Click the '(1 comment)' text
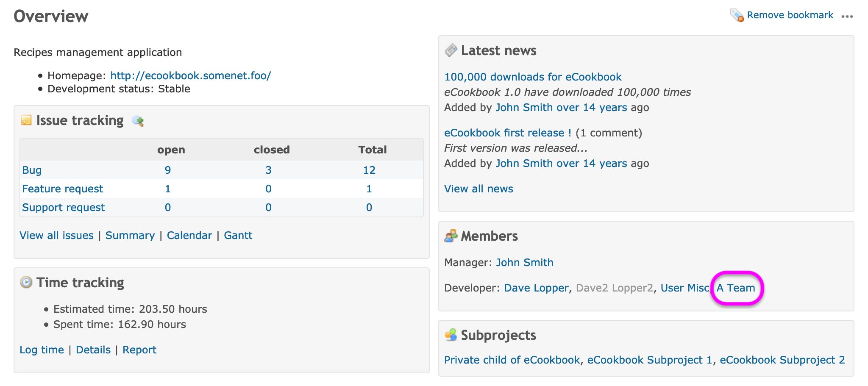Screen dimensions: 868x386 pos(609,133)
